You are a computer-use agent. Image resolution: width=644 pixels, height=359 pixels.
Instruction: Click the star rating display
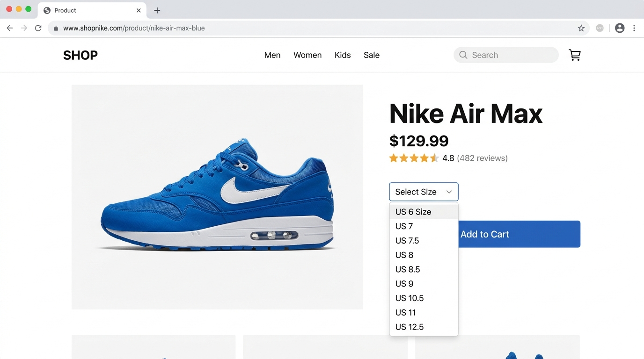pos(414,158)
